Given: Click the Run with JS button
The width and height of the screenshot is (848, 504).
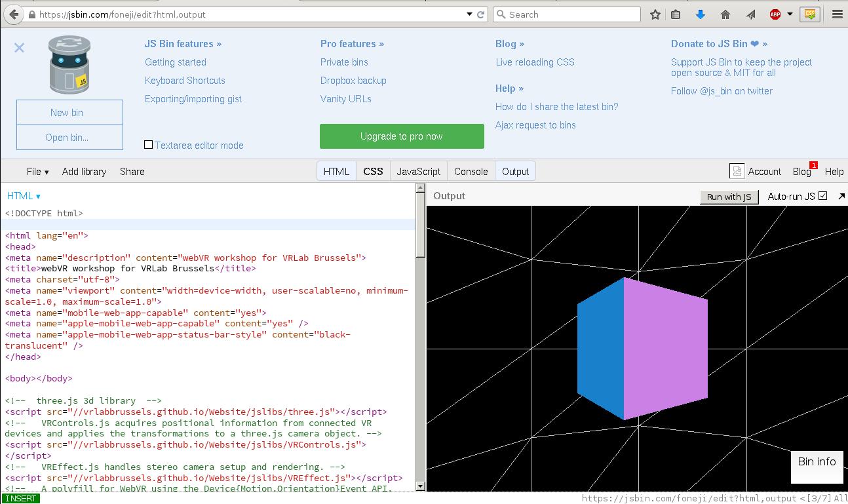Looking at the screenshot, I should tap(729, 197).
